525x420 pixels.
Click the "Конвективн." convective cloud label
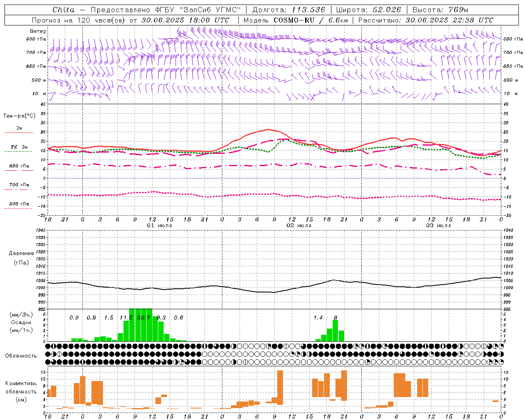[x=21, y=383]
